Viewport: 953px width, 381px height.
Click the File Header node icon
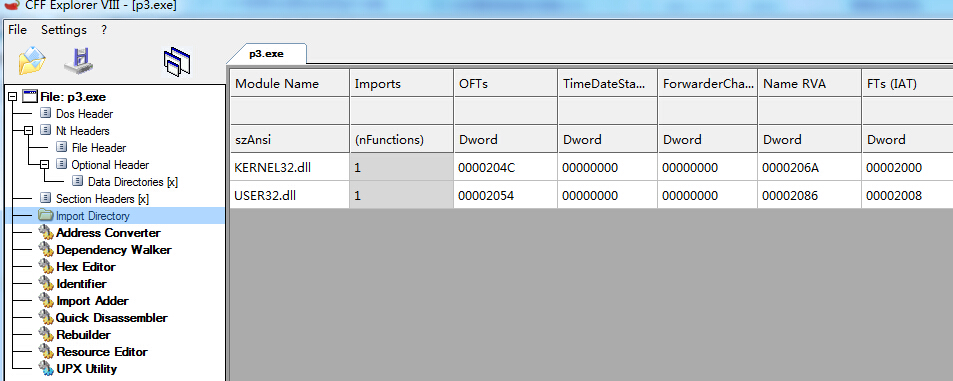[61, 148]
